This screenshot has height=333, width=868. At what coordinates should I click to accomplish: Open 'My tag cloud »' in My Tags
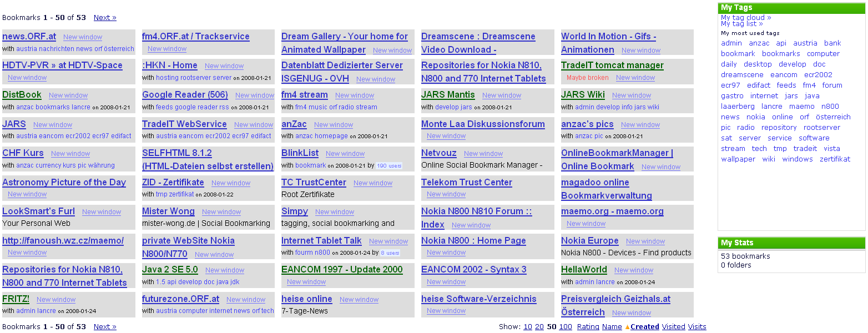pyautogui.click(x=746, y=18)
